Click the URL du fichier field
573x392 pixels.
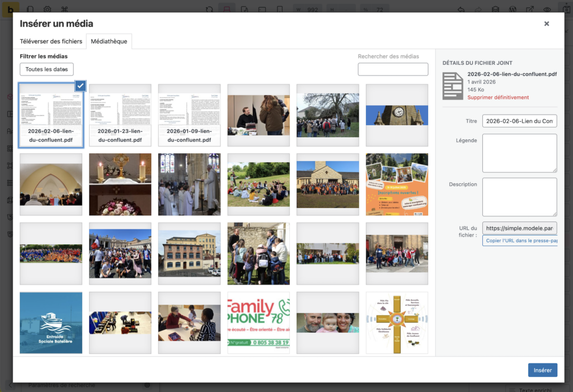point(519,228)
